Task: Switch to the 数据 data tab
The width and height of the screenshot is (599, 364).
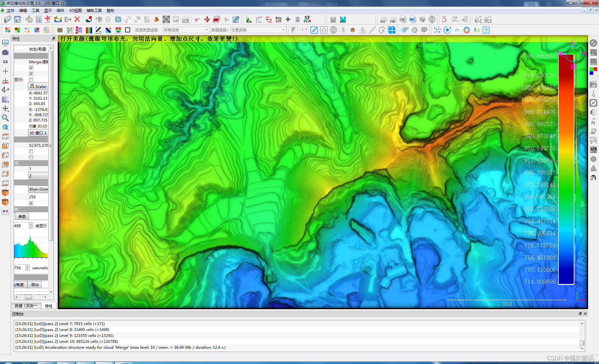Action: (x=26, y=306)
